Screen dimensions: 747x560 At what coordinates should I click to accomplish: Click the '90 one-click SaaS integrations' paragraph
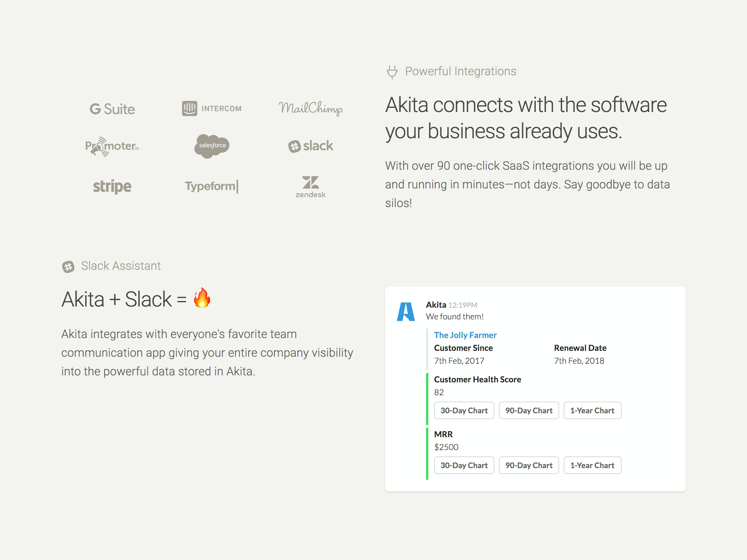point(528,184)
